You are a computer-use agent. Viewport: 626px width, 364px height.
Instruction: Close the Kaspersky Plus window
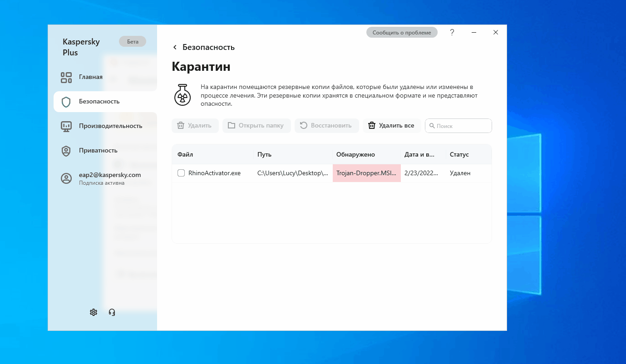tap(496, 33)
